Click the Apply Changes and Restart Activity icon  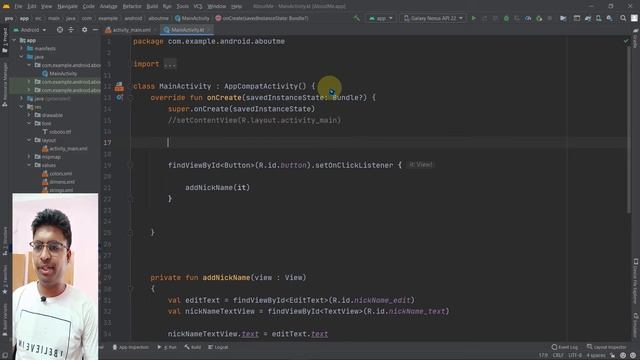coord(484,18)
